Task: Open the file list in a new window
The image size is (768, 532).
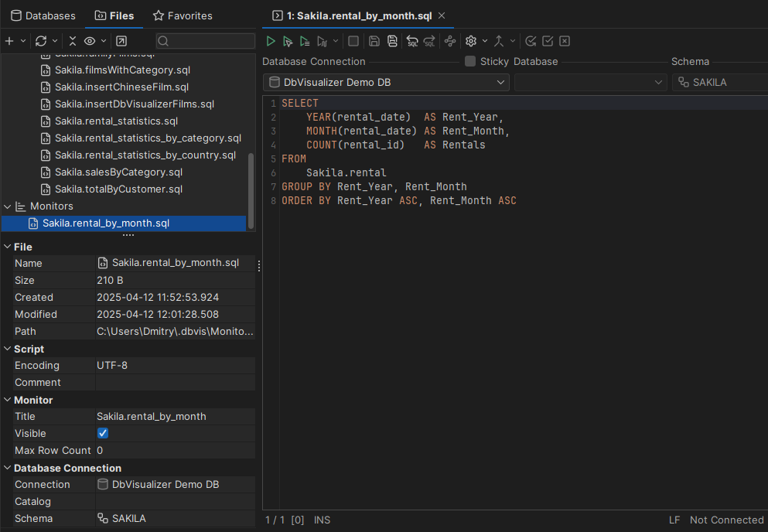Action: pos(121,40)
